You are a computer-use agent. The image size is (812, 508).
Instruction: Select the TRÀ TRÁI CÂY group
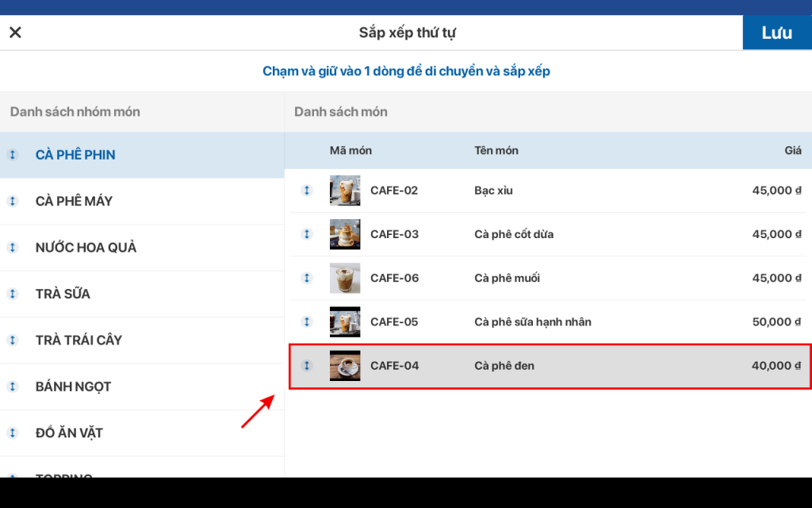pos(79,341)
